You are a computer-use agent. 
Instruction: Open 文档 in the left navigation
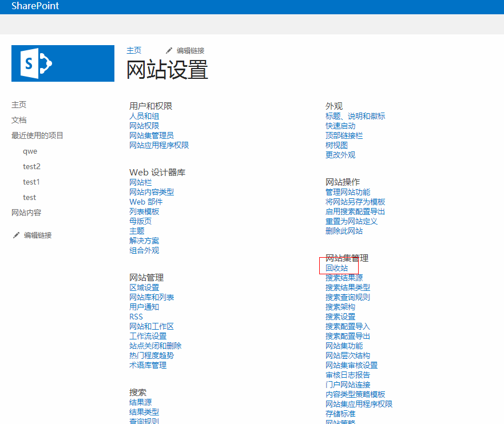pos(19,120)
